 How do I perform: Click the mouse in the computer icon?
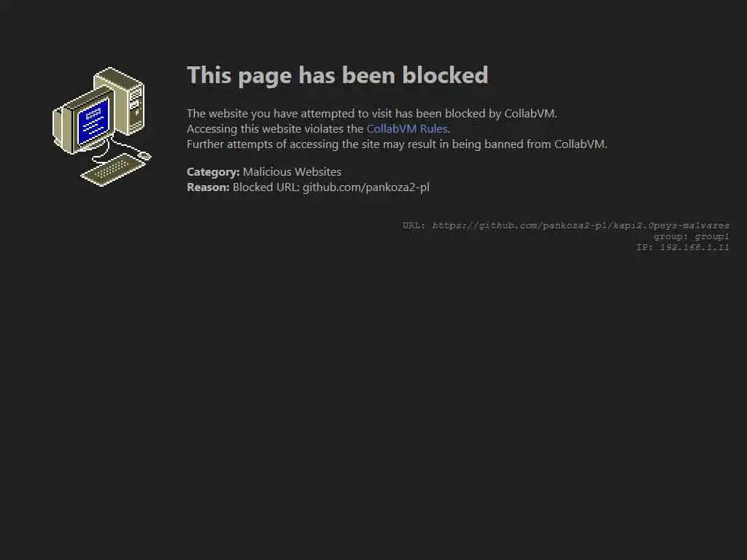click(145, 156)
